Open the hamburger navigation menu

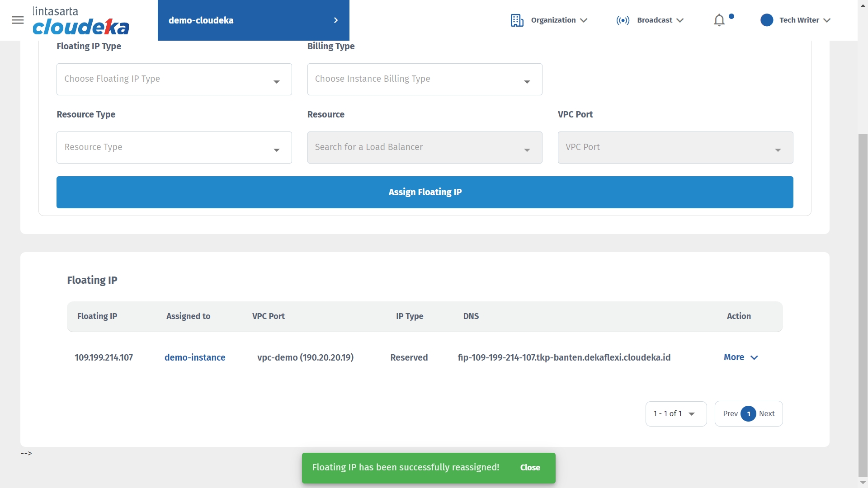pos(18,20)
